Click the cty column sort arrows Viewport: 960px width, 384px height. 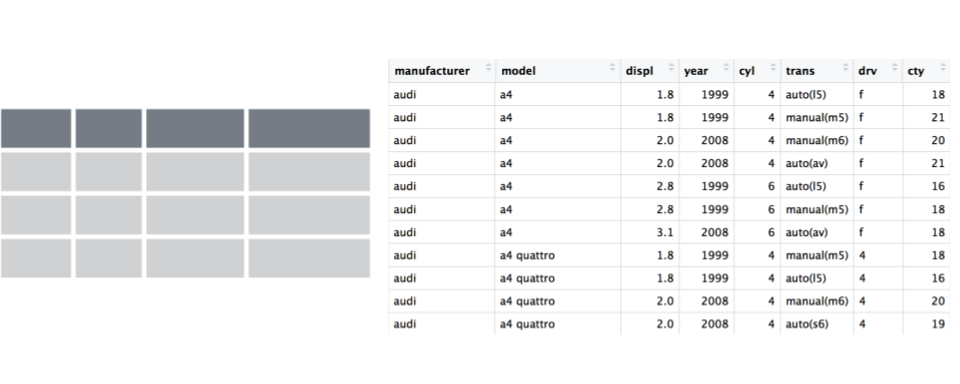[x=940, y=68]
